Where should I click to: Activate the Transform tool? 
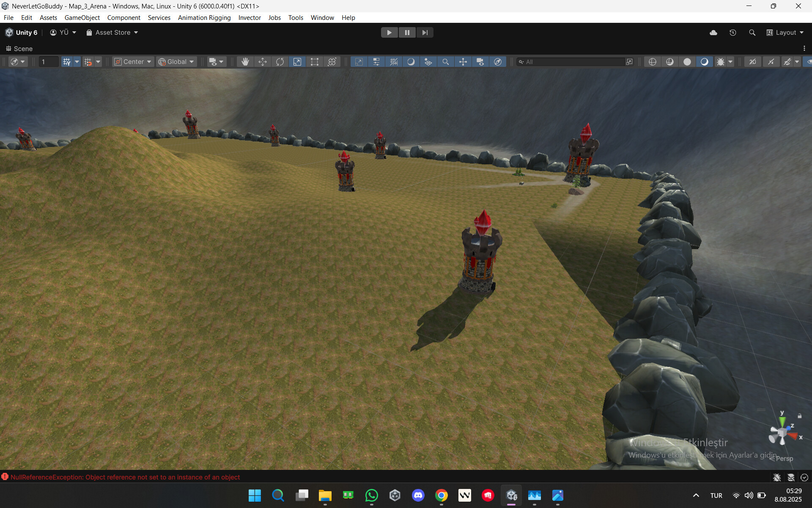(x=332, y=61)
